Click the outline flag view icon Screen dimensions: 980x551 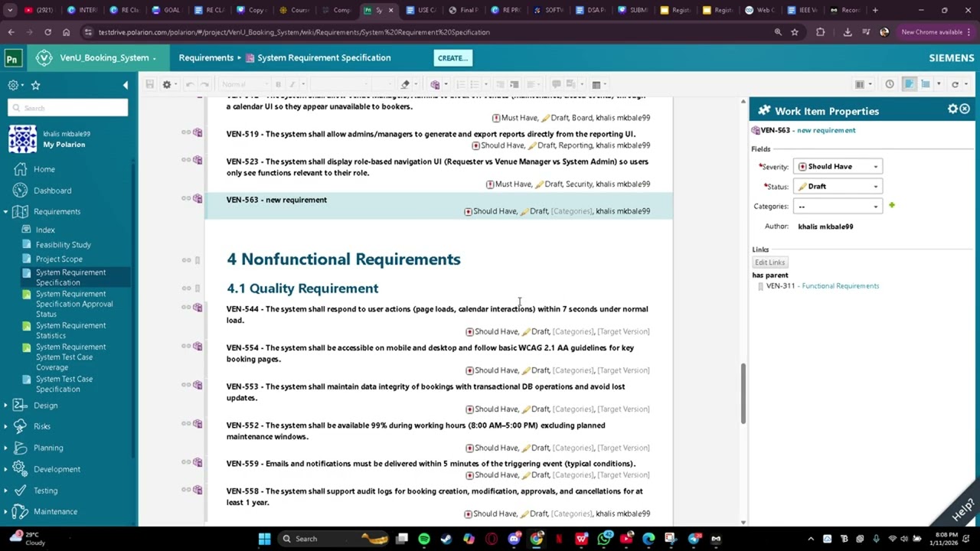(x=926, y=84)
